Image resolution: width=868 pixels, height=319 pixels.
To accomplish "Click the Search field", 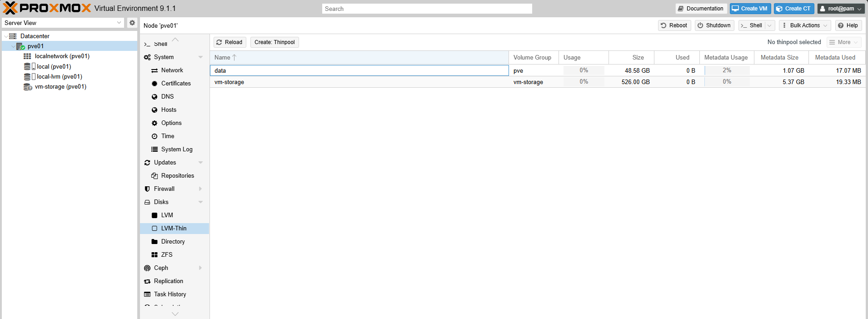I will pyautogui.click(x=427, y=9).
